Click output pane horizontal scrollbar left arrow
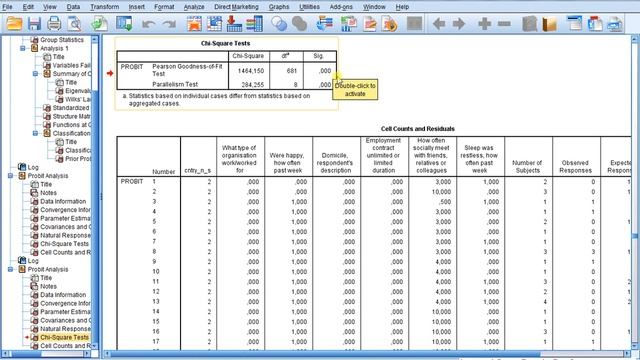640x360 pixels. (x=107, y=354)
